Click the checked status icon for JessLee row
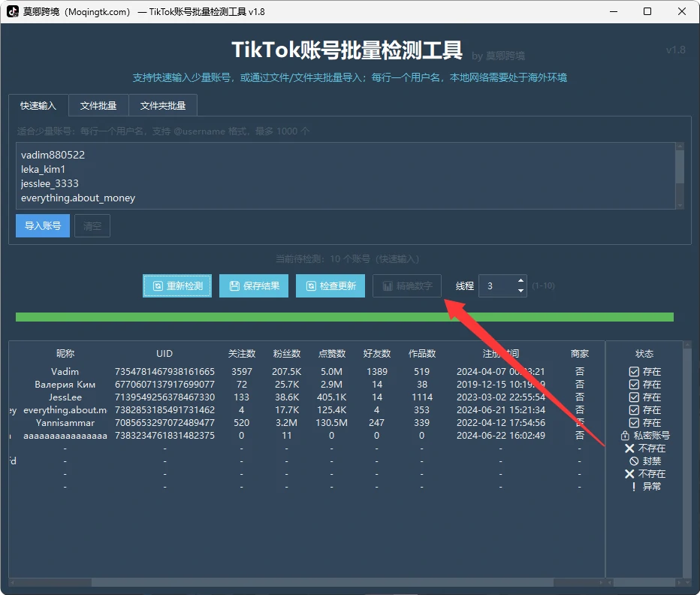Image resolution: width=700 pixels, height=595 pixels. (x=634, y=397)
